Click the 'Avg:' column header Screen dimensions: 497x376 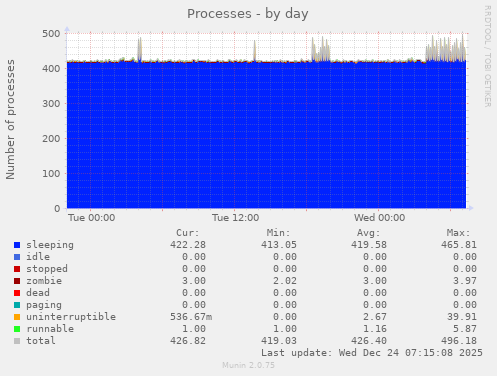pyautogui.click(x=369, y=233)
